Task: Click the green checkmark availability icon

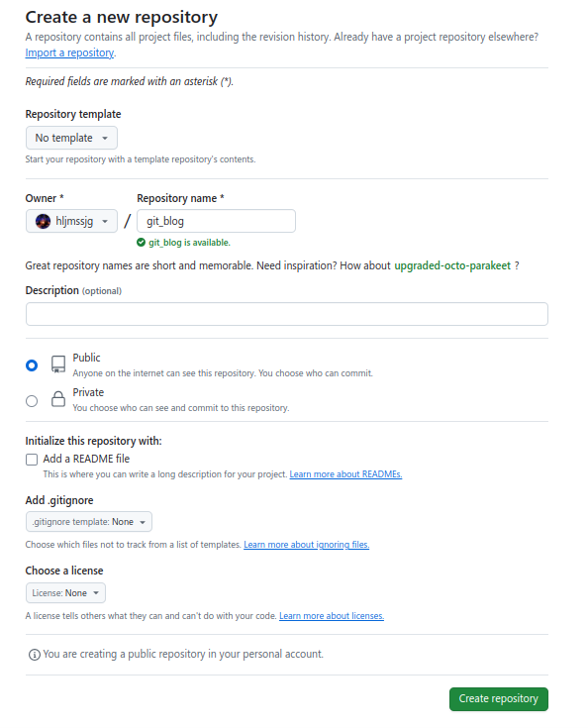Action: click(x=142, y=243)
